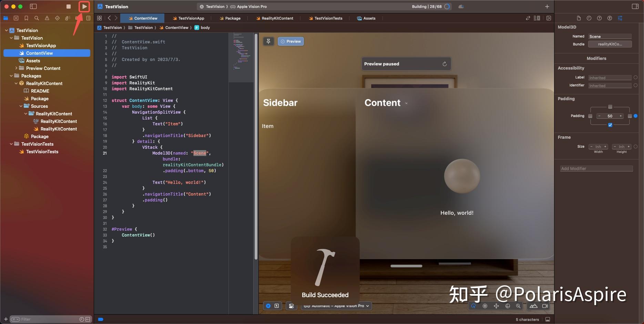Image resolution: width=644 pixels, height=324 pixels.
Task: Toggle leading padding checkbox
Action: pos(590,116)
